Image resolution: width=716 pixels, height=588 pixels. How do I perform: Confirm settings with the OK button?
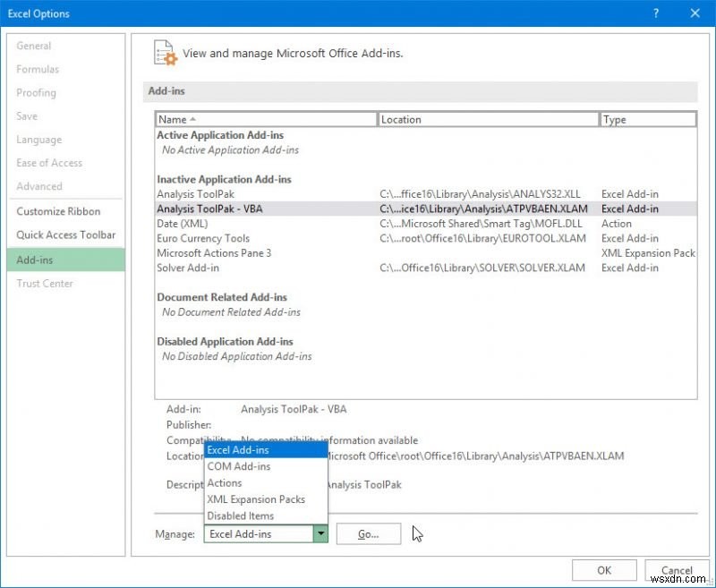point(604,570)
